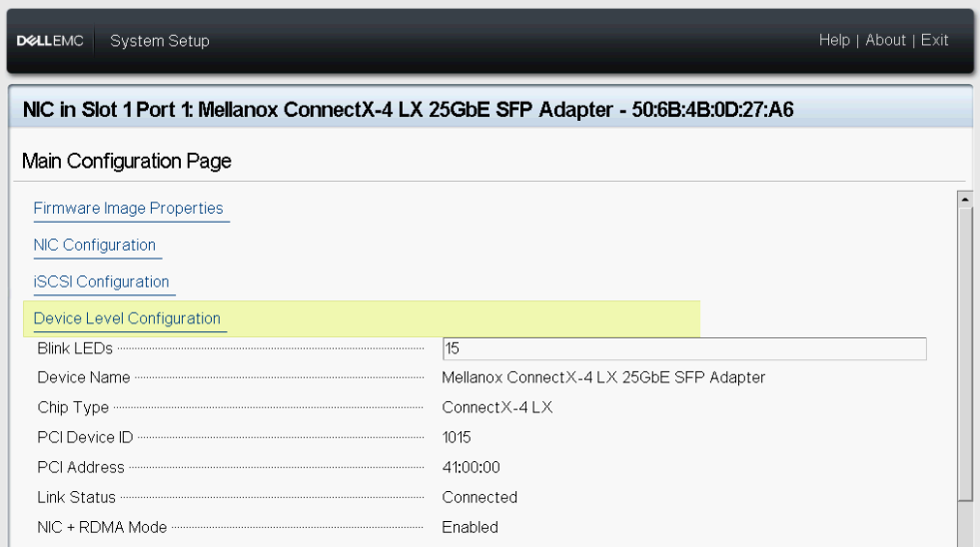Open the Help page
This screenshot has height=547, width=980.
pyautogui.click(x=834, y=40)
